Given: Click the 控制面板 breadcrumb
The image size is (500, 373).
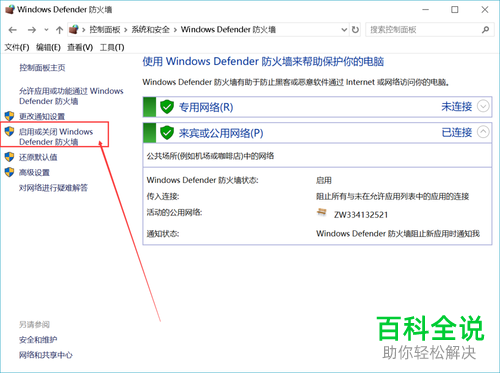Looking at the screenshot, I should point(105,30).
